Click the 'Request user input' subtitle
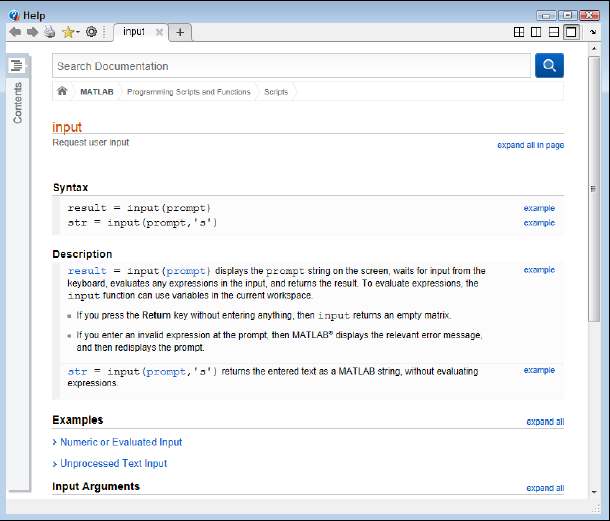This screenshot has width=610, height=521. click(x=91, y=142)
